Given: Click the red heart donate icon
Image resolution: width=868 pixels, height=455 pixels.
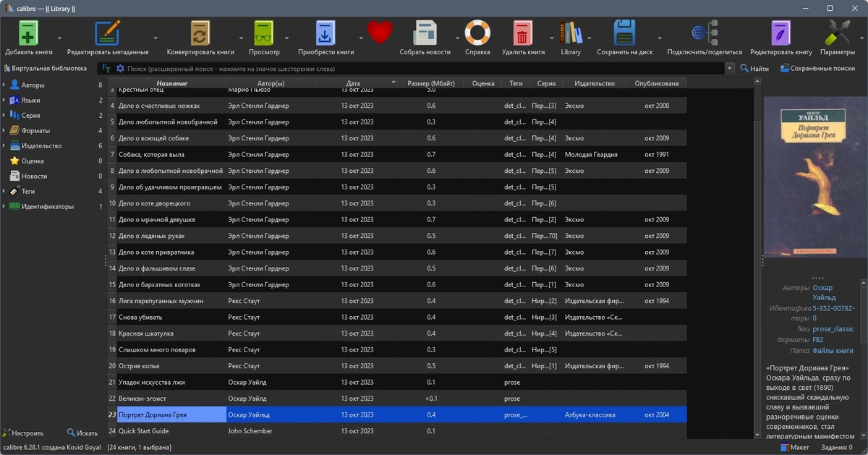Looking at the screenshot, I should (x=380, y=33).
